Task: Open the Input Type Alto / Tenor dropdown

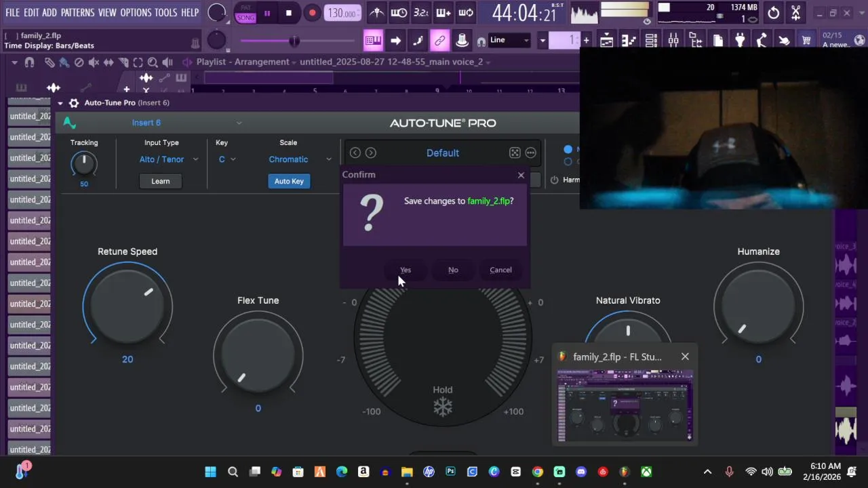Action: tap(168, 159)
